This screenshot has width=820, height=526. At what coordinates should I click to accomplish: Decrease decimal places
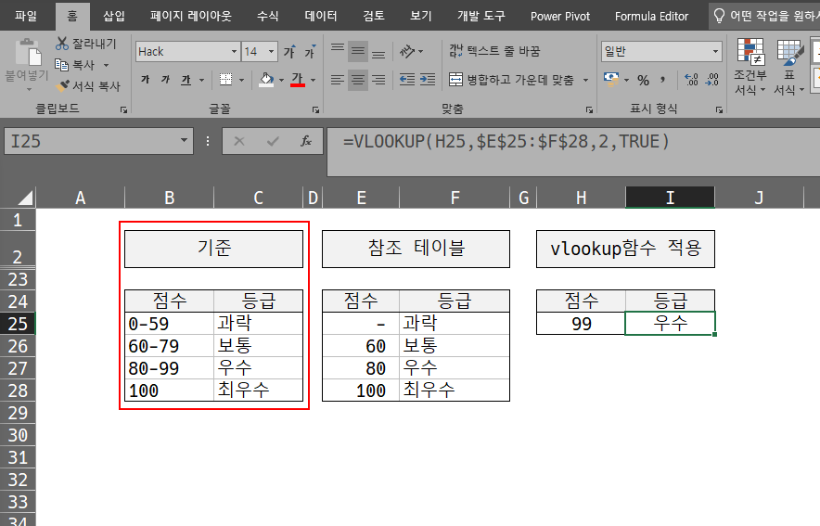tap(712, 79)
